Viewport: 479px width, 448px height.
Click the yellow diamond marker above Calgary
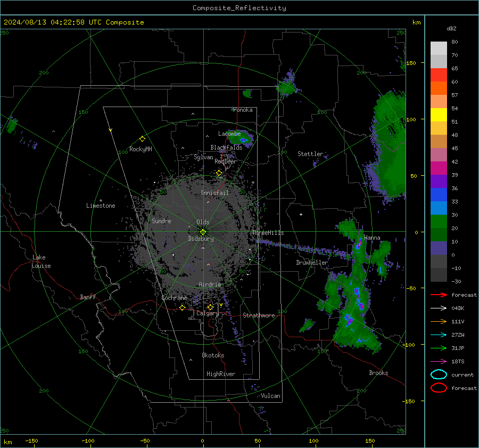point(210,307)
